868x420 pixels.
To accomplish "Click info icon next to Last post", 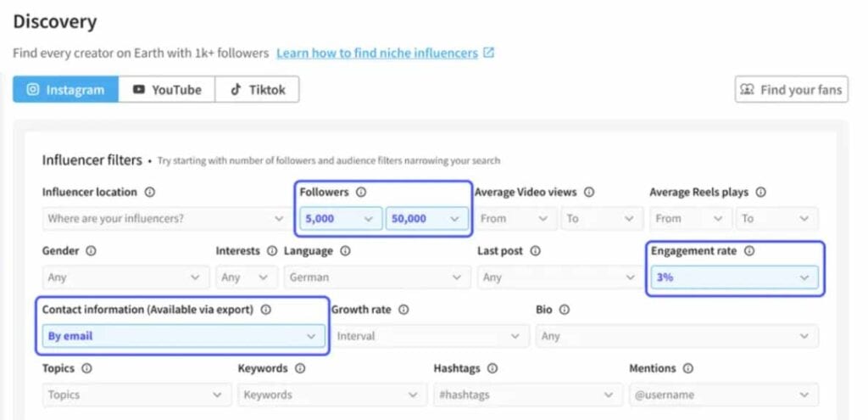I will (535, 251).
